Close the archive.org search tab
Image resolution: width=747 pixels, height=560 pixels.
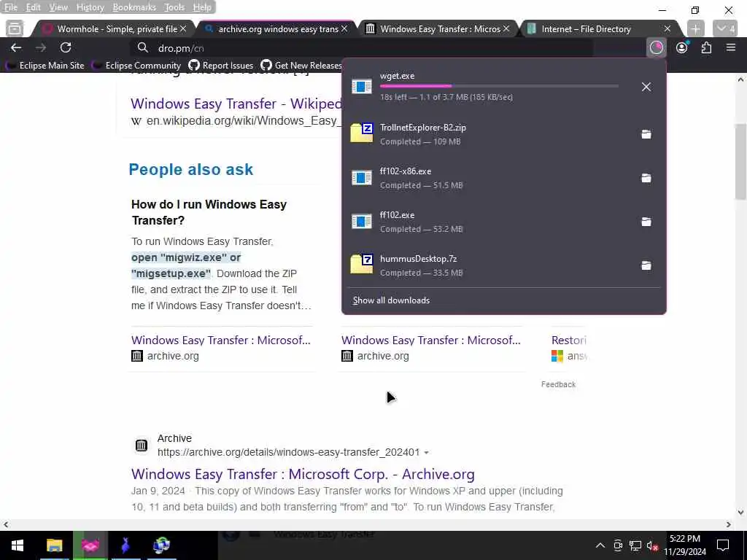(x=344, y=29)
